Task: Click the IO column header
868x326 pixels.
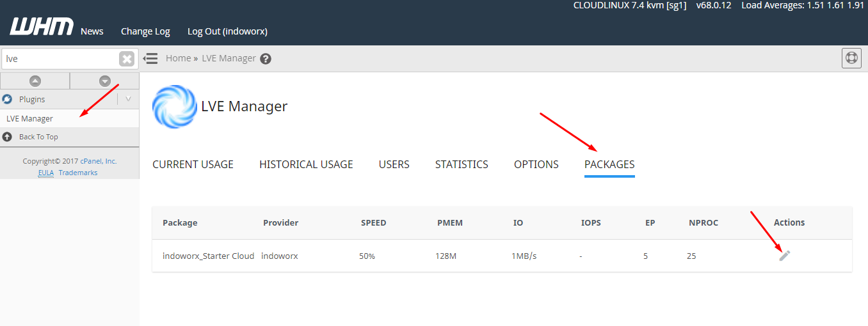Action: [x=518, y=222]
